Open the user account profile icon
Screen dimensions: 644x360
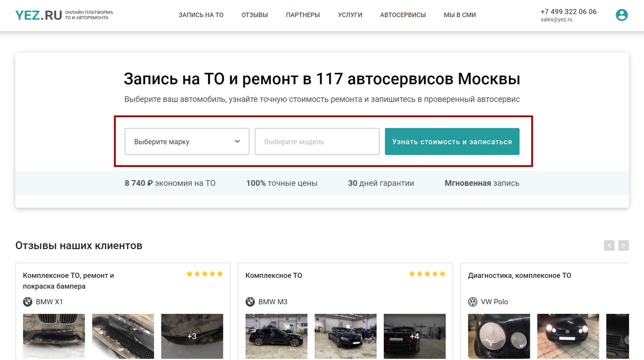621,15
